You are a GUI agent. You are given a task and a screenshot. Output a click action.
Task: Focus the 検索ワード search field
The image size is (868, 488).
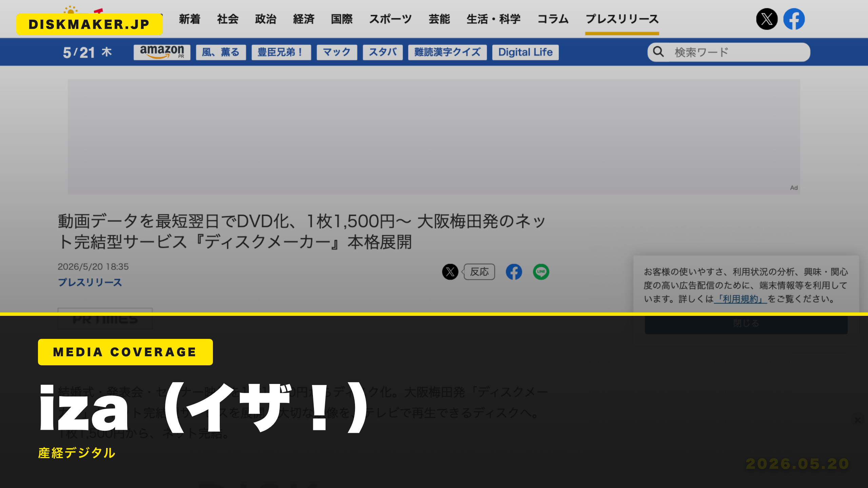pyautogui.click(x=729, y=52)
